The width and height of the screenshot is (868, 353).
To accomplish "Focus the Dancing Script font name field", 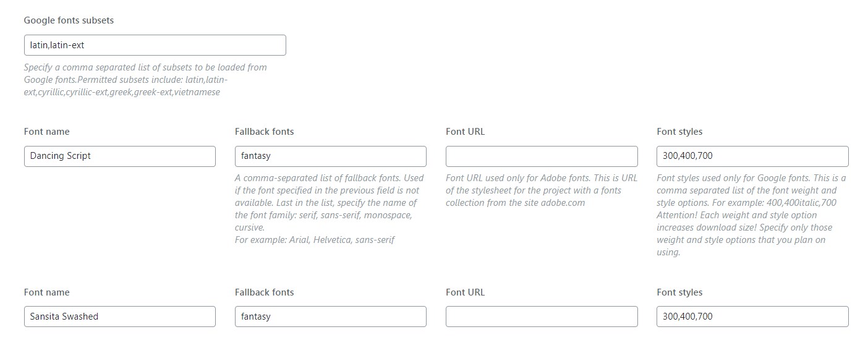I will 120,156.
